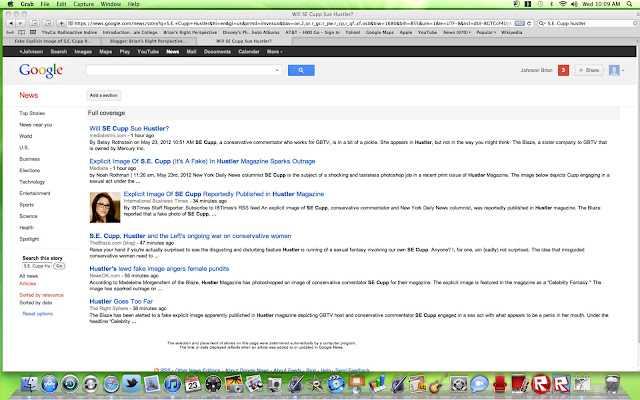This screenshot has width=640, height=400.
Task: Select YouTube in the Google bar
Action: [x=148, y=52]
